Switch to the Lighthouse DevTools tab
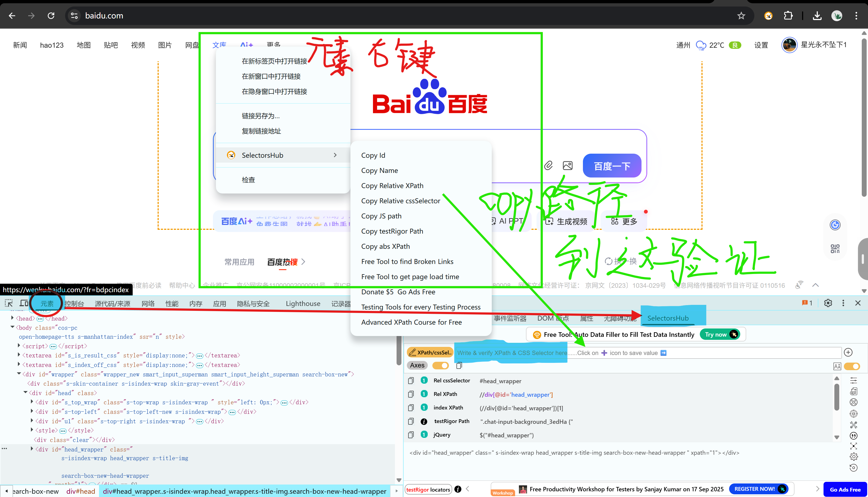 tap(303, 304)
